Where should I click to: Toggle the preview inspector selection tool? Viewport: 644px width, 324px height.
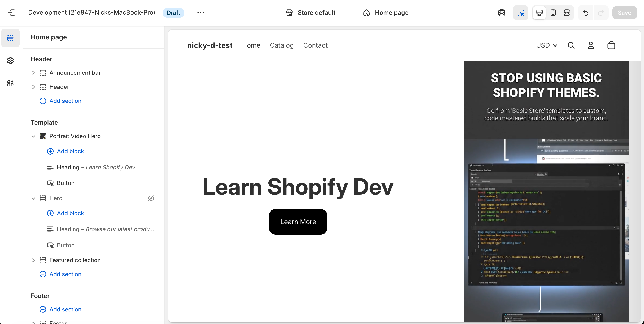coord(520,13)
